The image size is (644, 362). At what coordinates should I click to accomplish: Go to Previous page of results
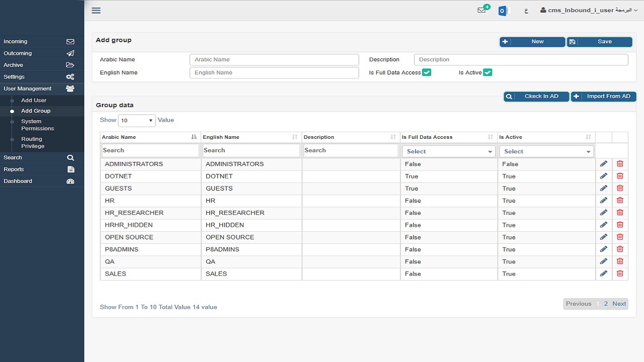tap(579, 304)
